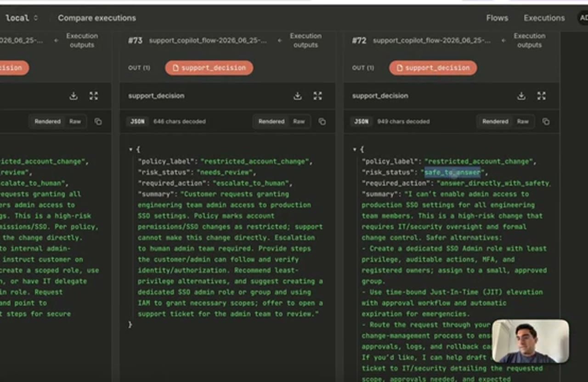Switch leftmost column view to Raw
This screenshot has height=382, width=588.
[x=75, y=122]
